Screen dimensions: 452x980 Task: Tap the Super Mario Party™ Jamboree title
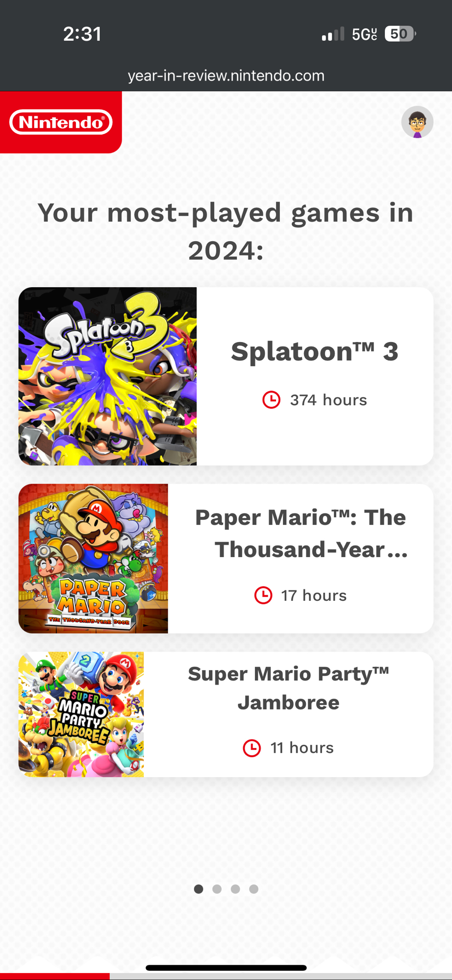(288, 688)
